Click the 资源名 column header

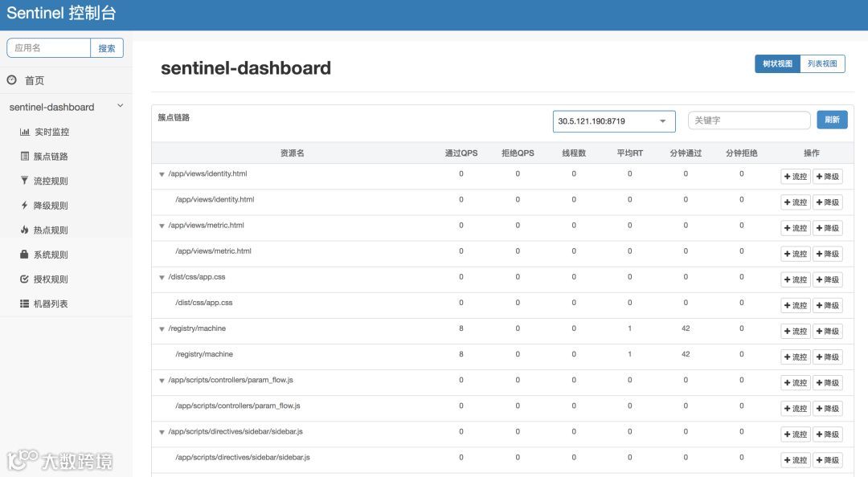click(293, 153)
